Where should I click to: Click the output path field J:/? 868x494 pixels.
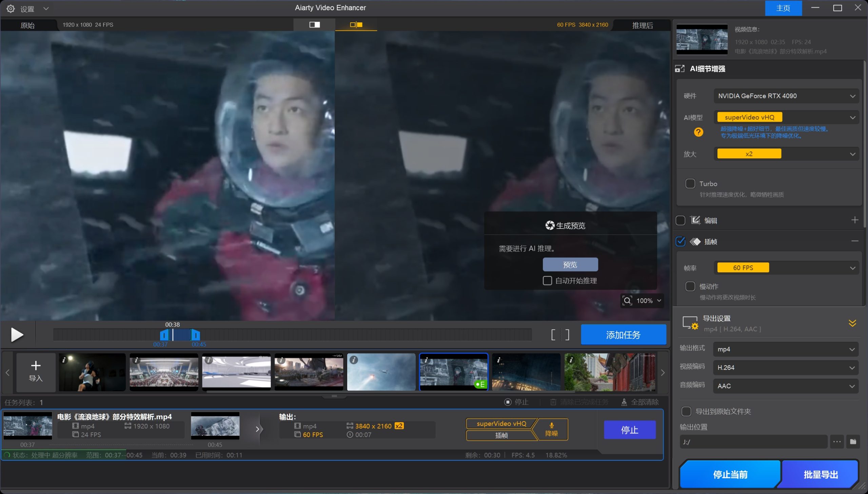[x=753, y=442]
